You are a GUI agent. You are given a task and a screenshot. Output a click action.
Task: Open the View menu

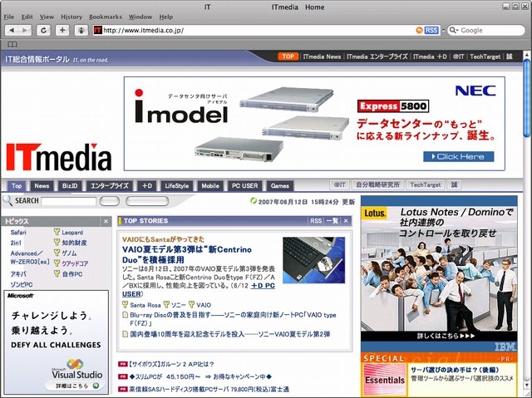click(47, 17)
